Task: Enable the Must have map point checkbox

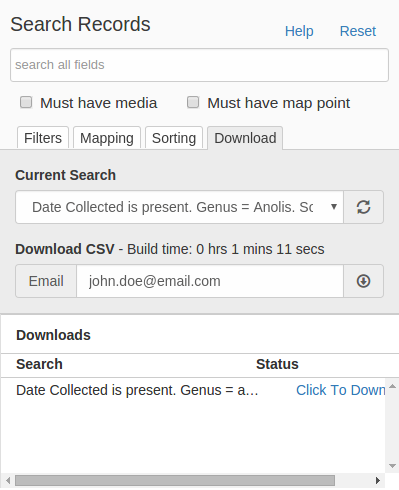Action: (x=193, y=102)
